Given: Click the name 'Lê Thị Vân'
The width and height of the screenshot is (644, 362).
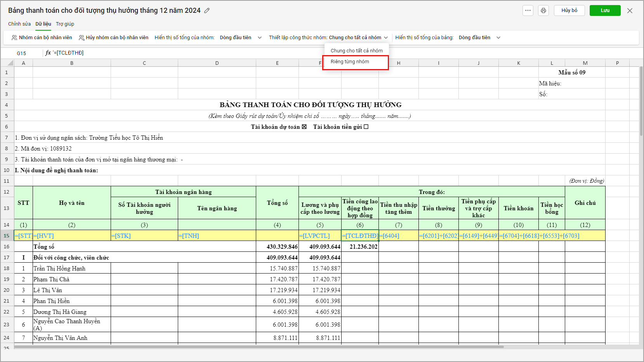Looking at the screenshot, I should (48, 290).
